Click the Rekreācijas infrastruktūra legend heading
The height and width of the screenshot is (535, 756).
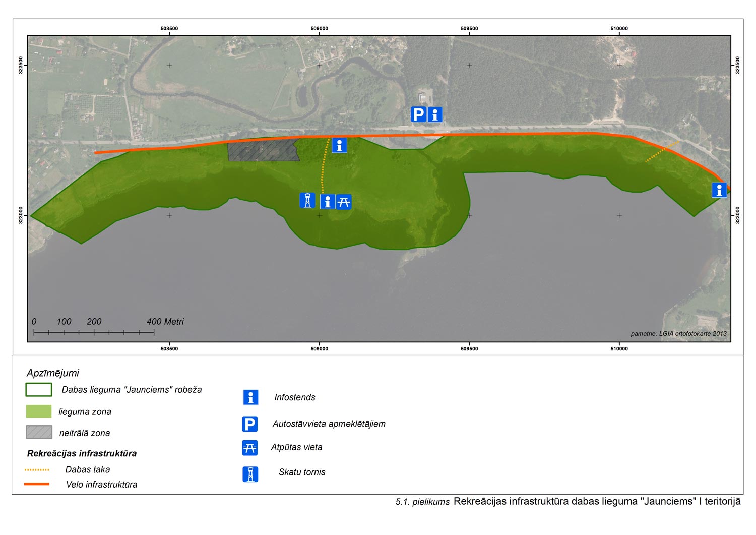(82, 453)
